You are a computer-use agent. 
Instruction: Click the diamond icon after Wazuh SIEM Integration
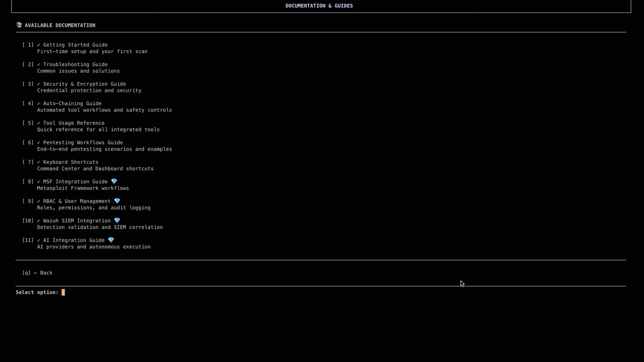(x=117, y=220)
